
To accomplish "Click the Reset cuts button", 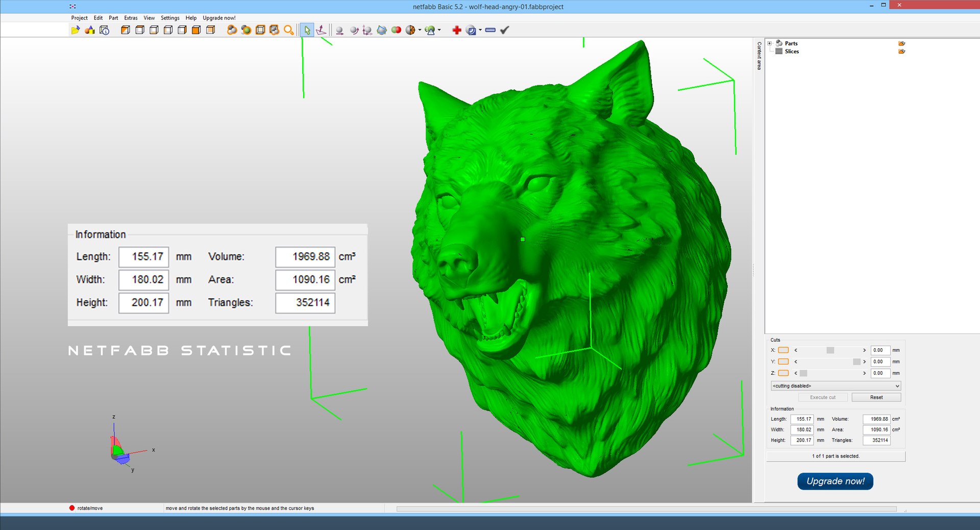I will click(x=876, y=397).
